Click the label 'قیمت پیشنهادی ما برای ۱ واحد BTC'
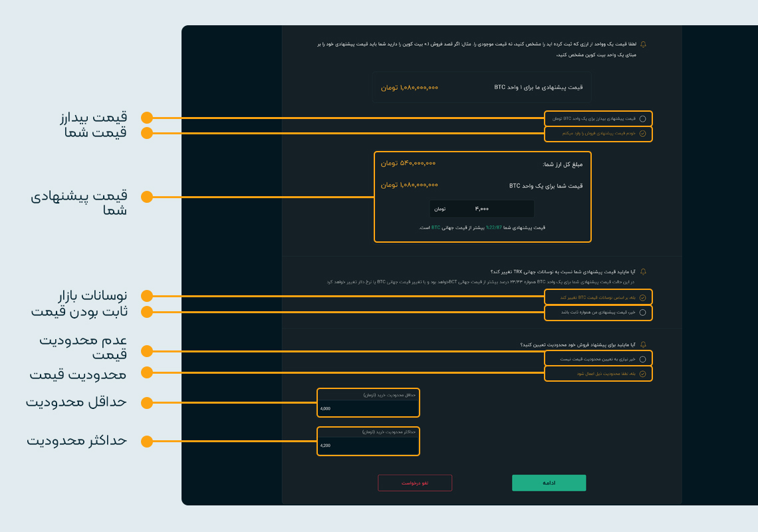 click(x=538, y=88)
